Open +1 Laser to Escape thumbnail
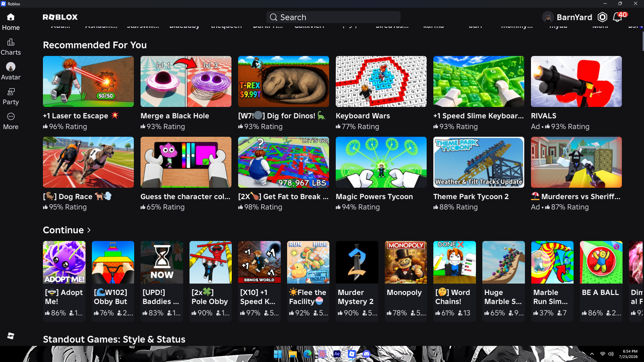The image size is (644, 362). 88,81
